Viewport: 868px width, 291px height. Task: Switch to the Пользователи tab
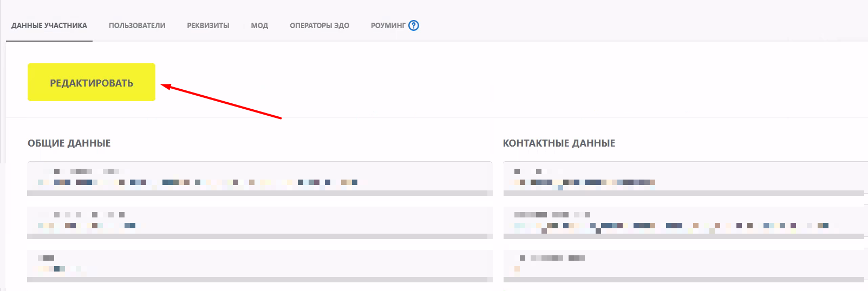137,25
